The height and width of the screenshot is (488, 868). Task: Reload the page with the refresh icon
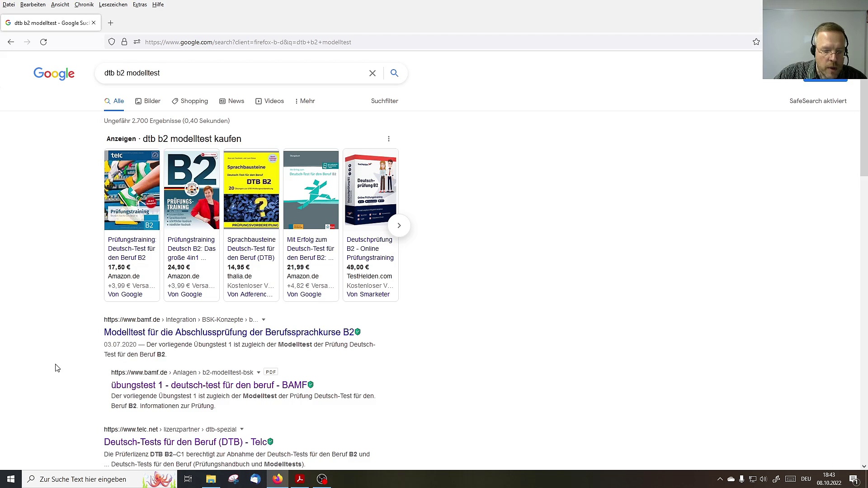click(43, 42)
